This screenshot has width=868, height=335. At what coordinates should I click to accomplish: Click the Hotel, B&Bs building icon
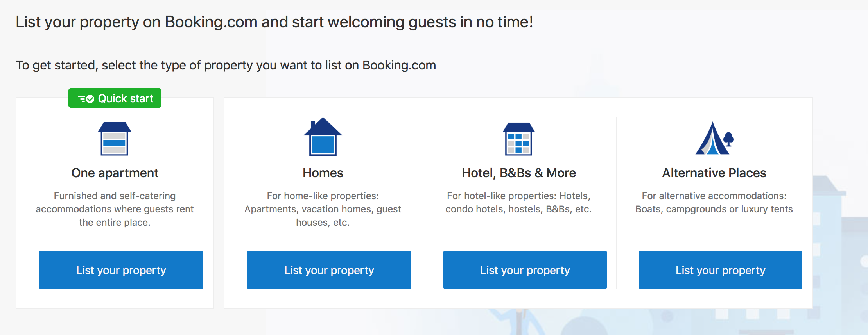click(518, 139)
